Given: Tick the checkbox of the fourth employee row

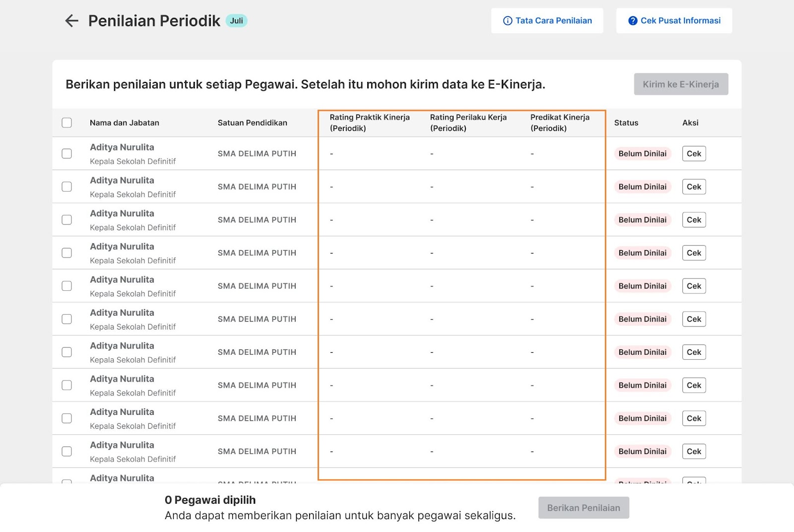Looking at the screenshot, I should 66,253.
